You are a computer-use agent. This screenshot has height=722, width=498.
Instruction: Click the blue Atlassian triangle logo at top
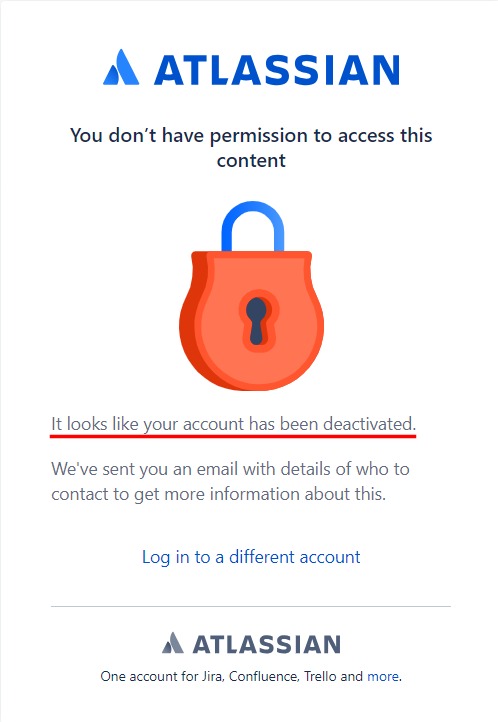(121, 67)
